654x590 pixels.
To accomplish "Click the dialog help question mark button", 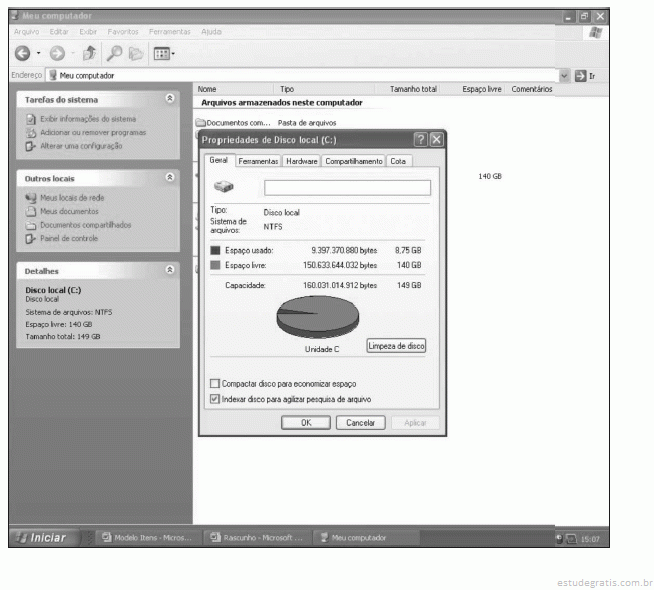I will tap(420, 139).
